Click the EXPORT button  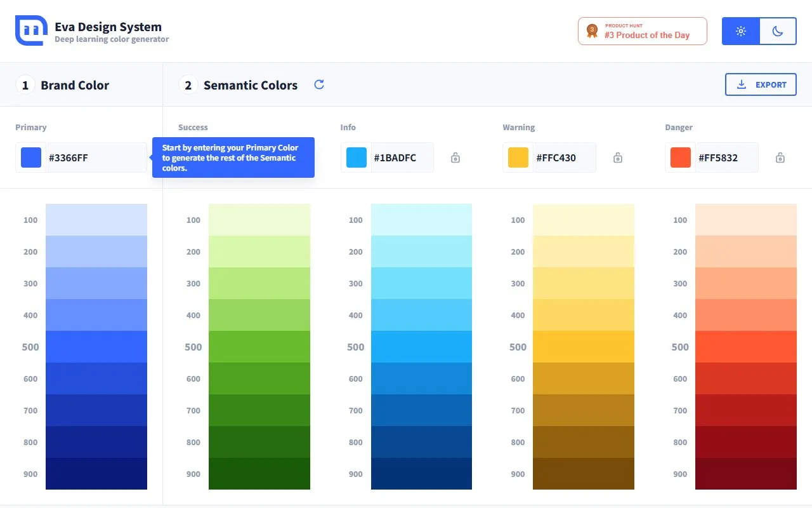point(761,84)
